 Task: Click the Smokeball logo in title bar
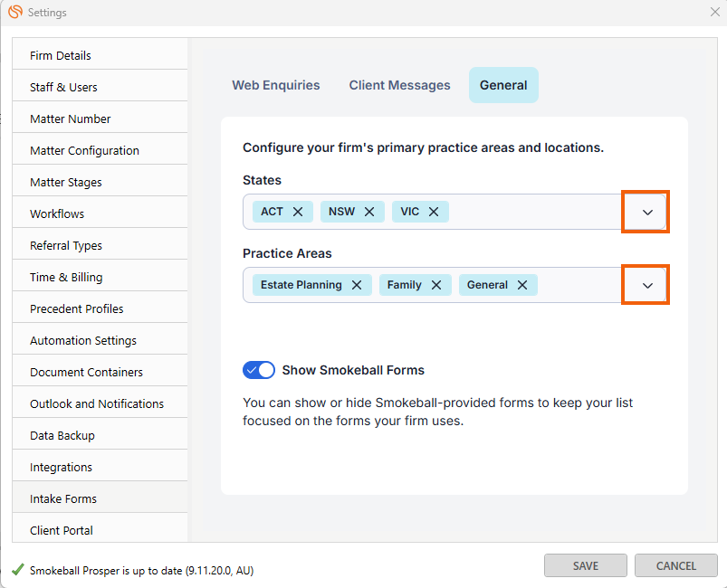[14, 13]
